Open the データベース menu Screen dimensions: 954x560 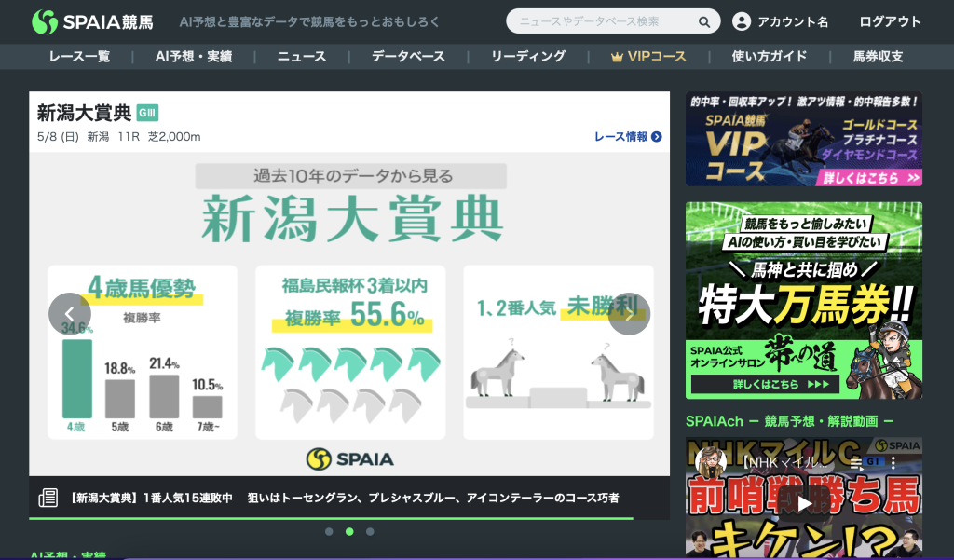pos(408,57)
